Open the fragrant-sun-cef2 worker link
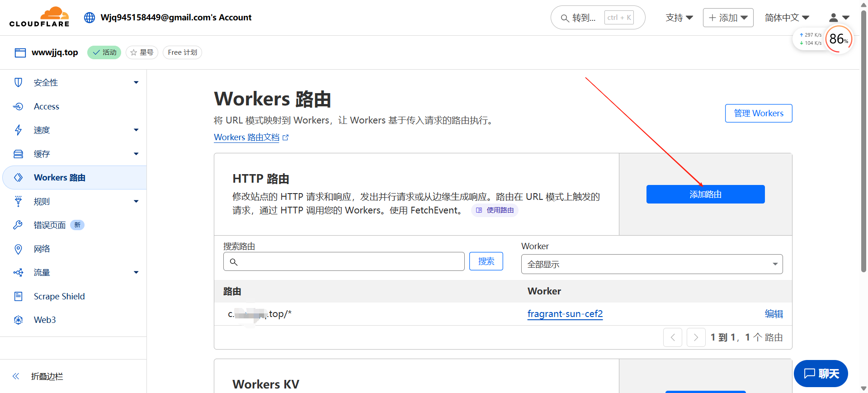 click(565, 314)
